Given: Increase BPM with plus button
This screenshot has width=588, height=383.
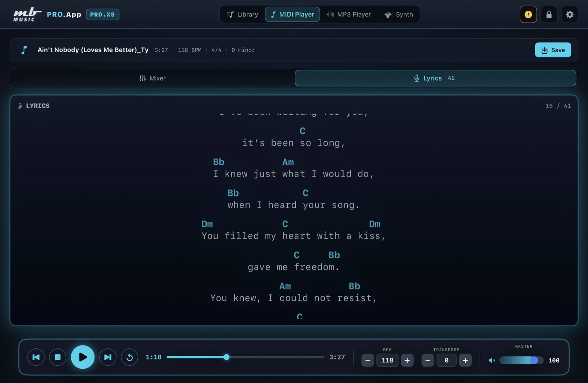Looking at the screenshot, I should (407, 360).
